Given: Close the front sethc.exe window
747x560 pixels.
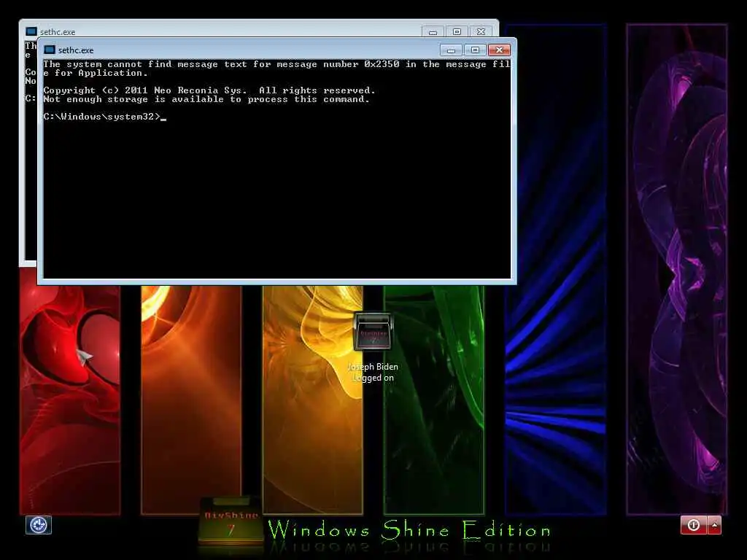Looking at the screenshot, I should pos(499,50).
